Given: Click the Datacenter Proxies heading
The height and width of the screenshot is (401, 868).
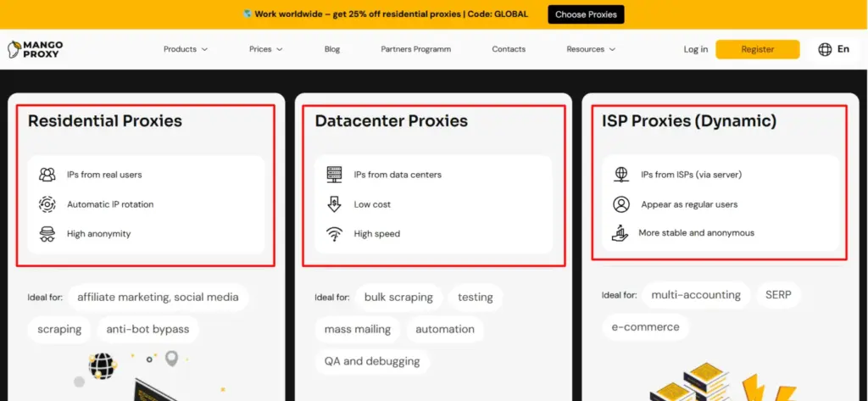Looking at the screenshot, I should (x=392, y=120).
